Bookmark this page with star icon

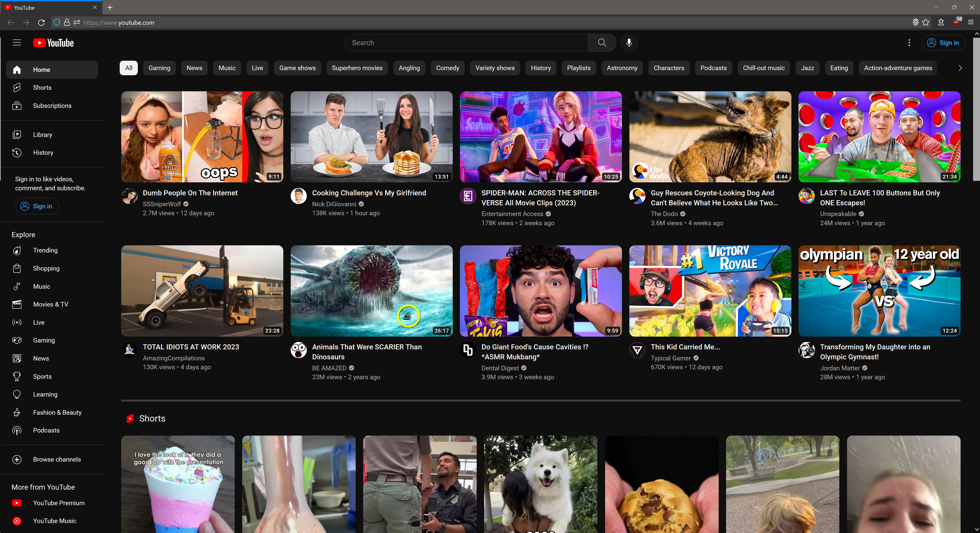[x=926, y=22]
